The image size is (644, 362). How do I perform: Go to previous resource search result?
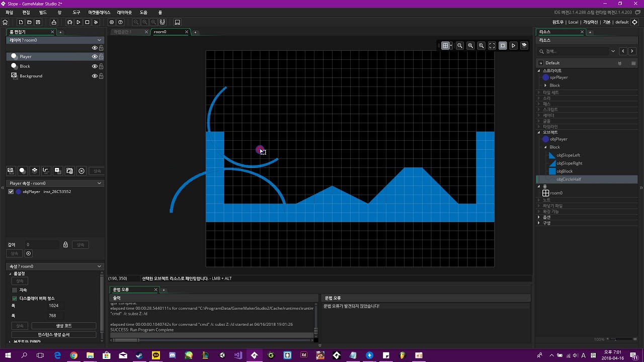[623, 51]
